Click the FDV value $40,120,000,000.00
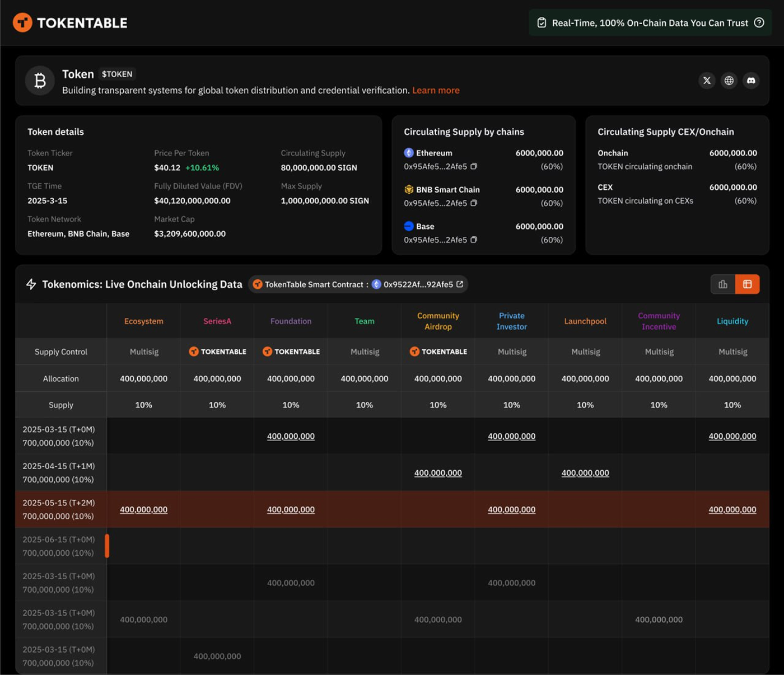 click(x=192, y=201)
